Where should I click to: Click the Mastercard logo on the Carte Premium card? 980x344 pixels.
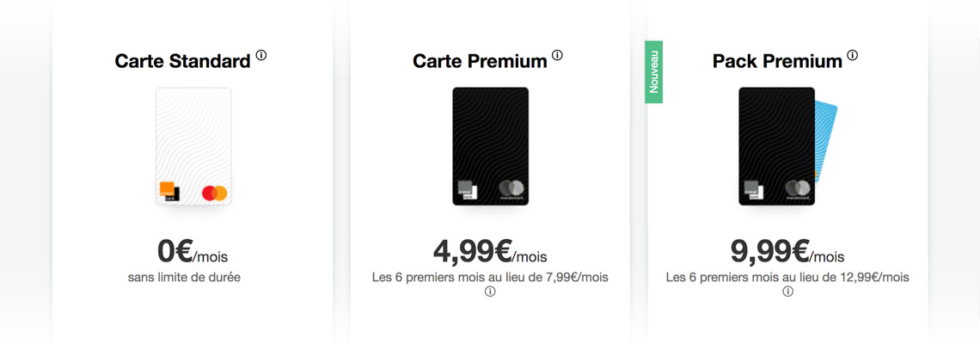click(x=511, y=189)
